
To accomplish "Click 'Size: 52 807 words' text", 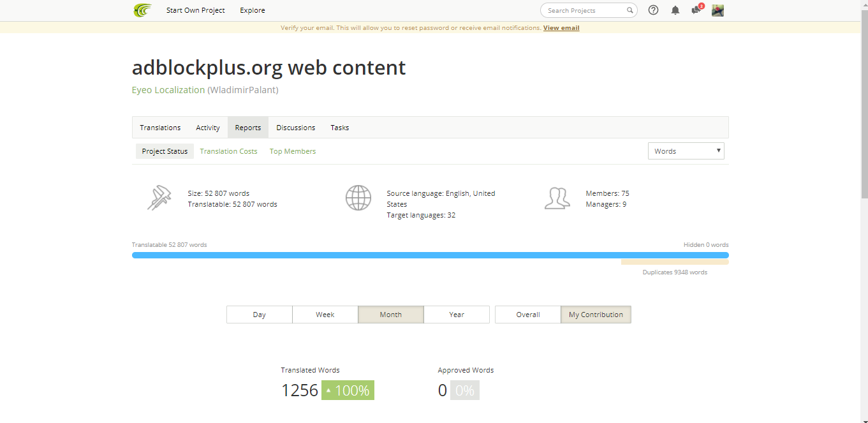I will coord(219,193).
